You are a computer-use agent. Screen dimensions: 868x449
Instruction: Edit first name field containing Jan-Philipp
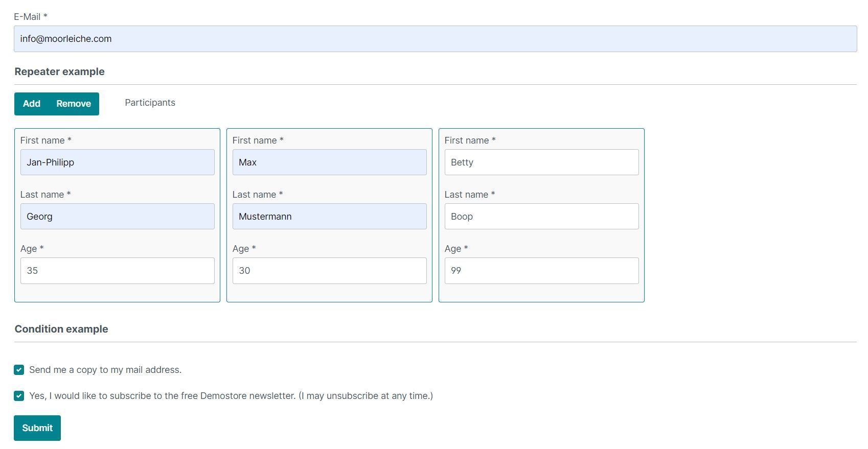tap(117, 162)
